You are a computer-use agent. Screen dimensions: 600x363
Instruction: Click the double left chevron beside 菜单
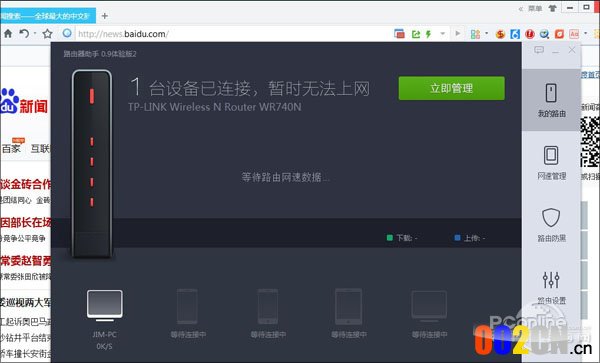click(521, 8)
